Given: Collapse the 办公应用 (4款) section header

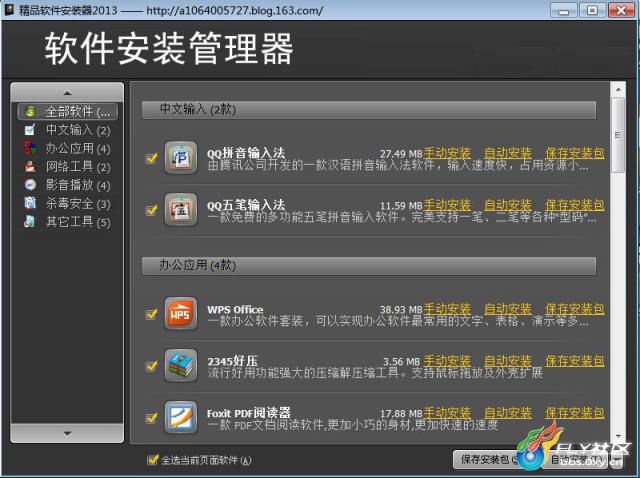Looking at the screenshot, I should pos(369,266).
